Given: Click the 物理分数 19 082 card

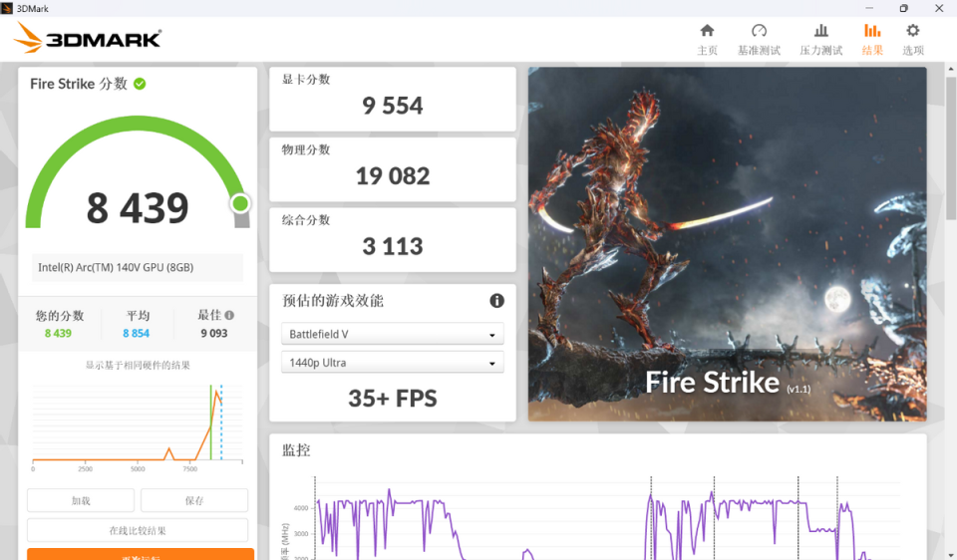Looking at the screenshot, I should (393, 169).
